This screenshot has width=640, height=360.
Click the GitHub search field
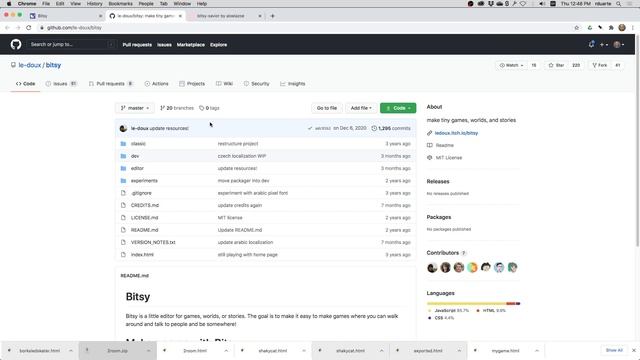(x=72, y=44)
